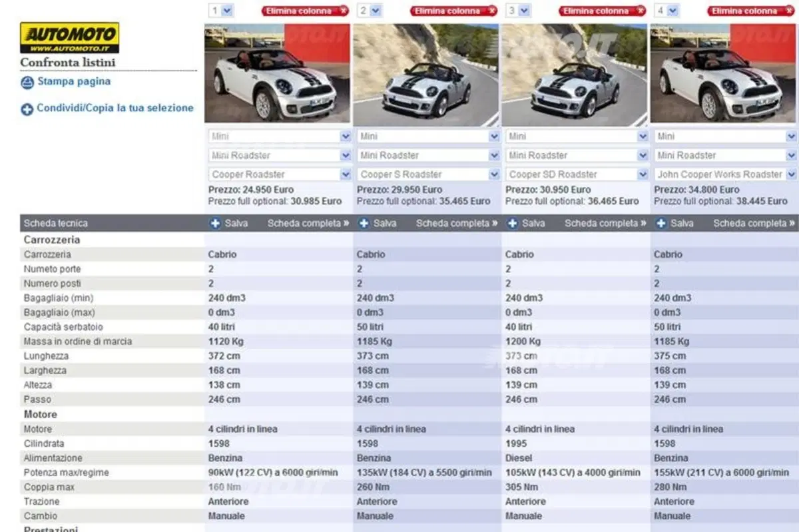Click the 1995 displacement value
The image size is (799, 532).
coord(516,443)
